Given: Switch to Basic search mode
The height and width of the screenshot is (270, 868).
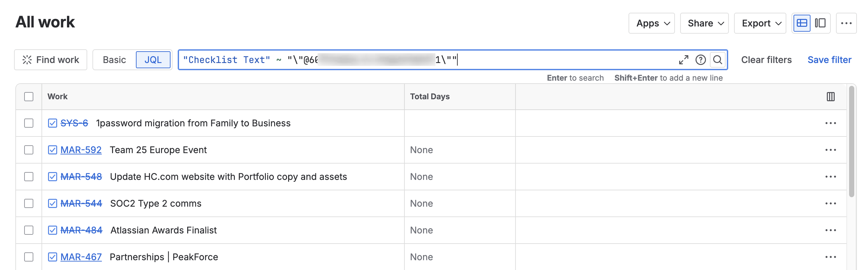Looking at the screenshot, I should (114, 60).
